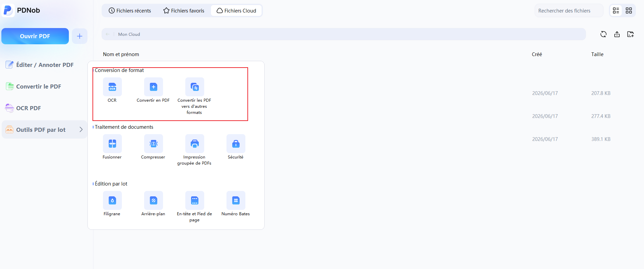Open Impression groupée de PDFs
Image resolution: width=644 pixels, height=269 pixels.
click(x=195, y=144)
